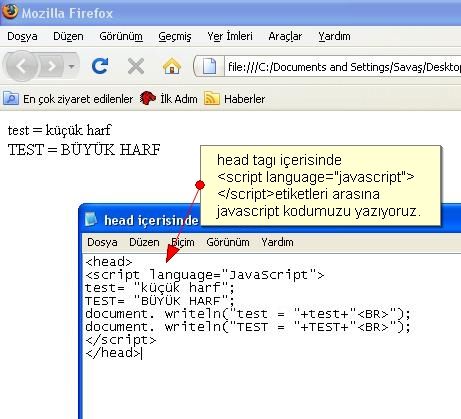Click the İlk Adım bookmark icon

(x=148, y=98)
